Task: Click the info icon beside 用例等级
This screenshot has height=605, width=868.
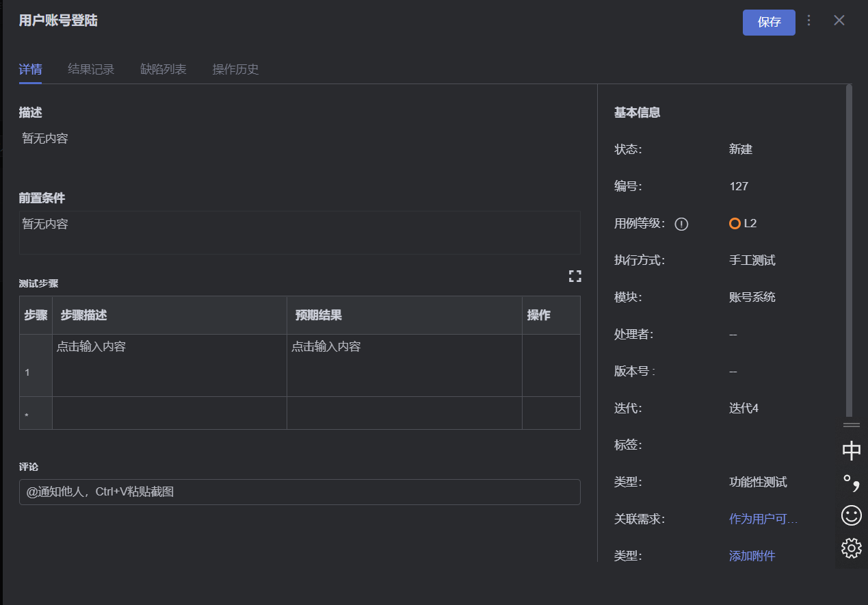Action: click(681, 224)
